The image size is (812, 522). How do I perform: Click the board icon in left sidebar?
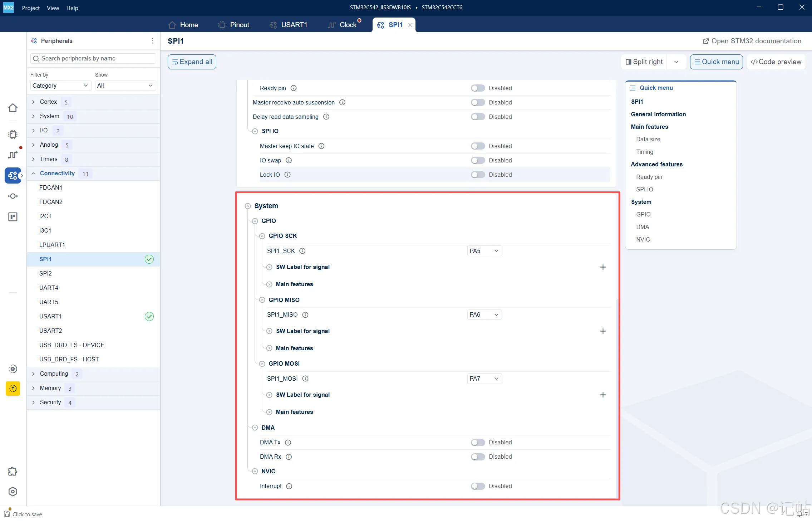tap(13, 217)
